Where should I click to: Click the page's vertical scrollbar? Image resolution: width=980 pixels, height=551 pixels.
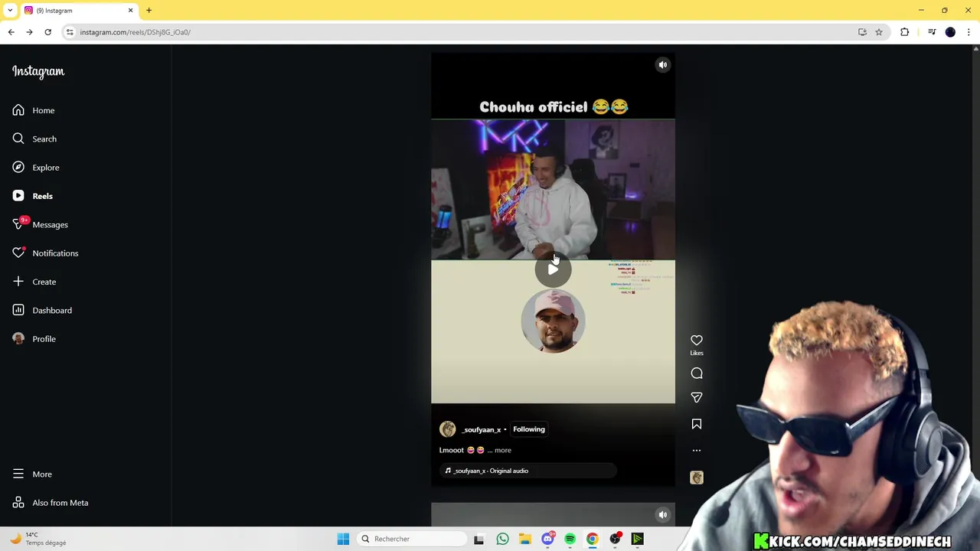[975, 285]
